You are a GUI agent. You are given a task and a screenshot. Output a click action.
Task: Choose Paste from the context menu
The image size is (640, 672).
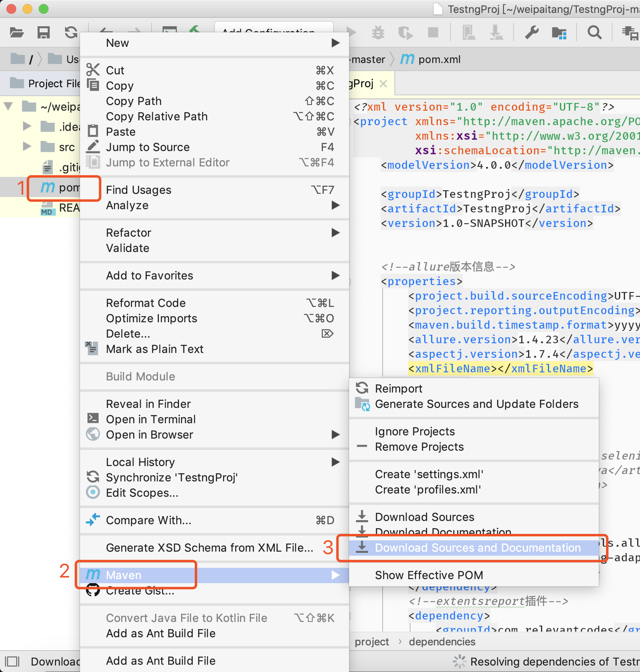(215, 132)
